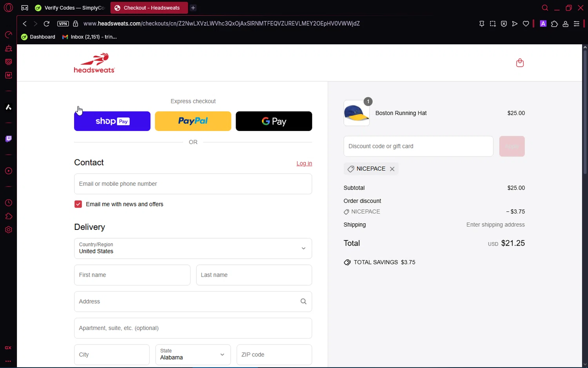Click the ZIP code field
Screen dimensions: 588x368
(x=274, y=355)
